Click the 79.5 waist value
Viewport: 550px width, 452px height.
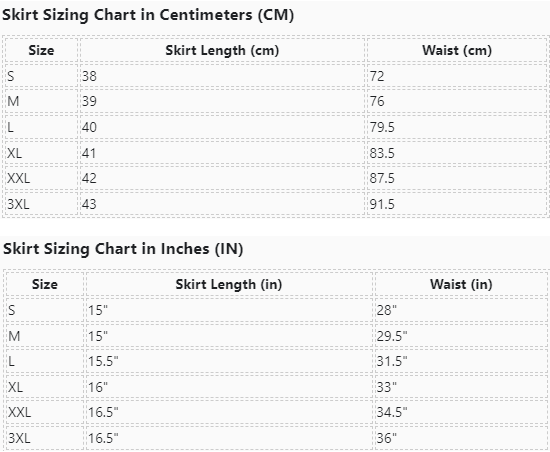[x=382, y=127]
